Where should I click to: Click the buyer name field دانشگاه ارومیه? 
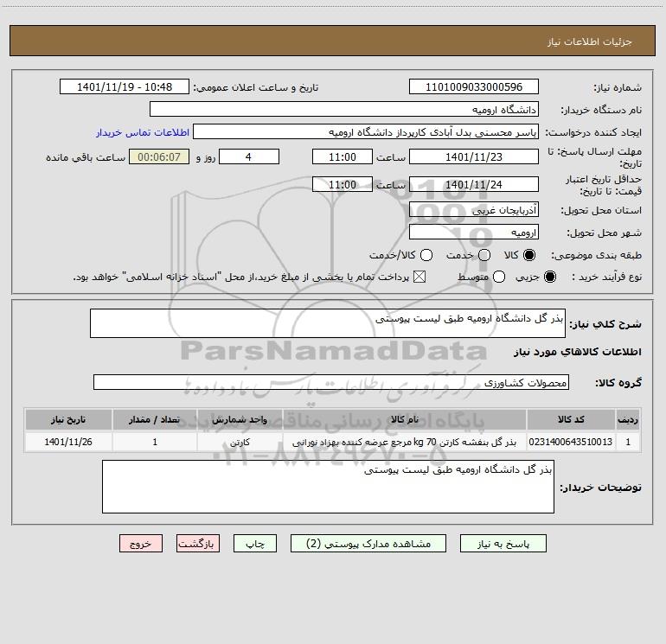[x=344, y=109]
